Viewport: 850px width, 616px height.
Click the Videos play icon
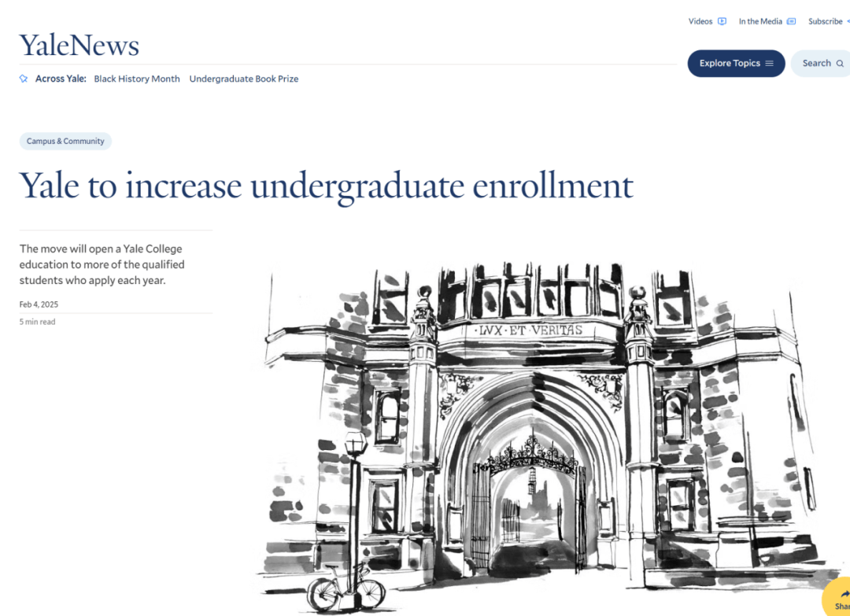pos(722,21)
